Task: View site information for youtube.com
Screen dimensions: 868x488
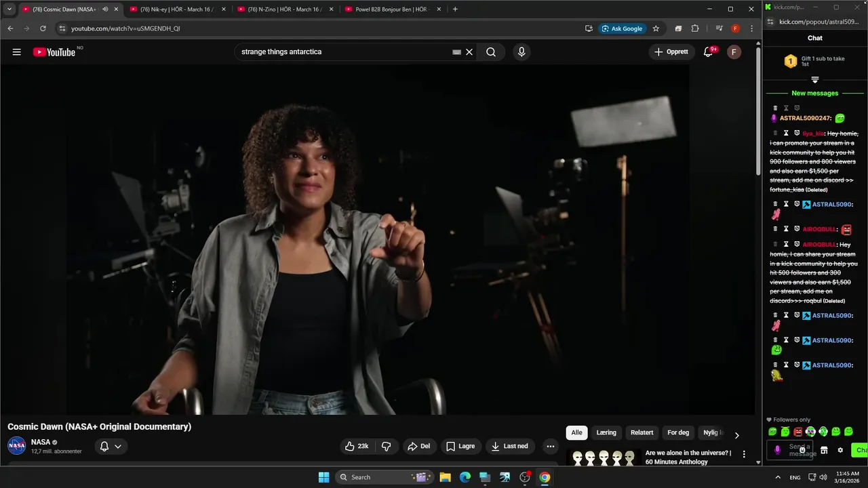Action: pos(62,28)
